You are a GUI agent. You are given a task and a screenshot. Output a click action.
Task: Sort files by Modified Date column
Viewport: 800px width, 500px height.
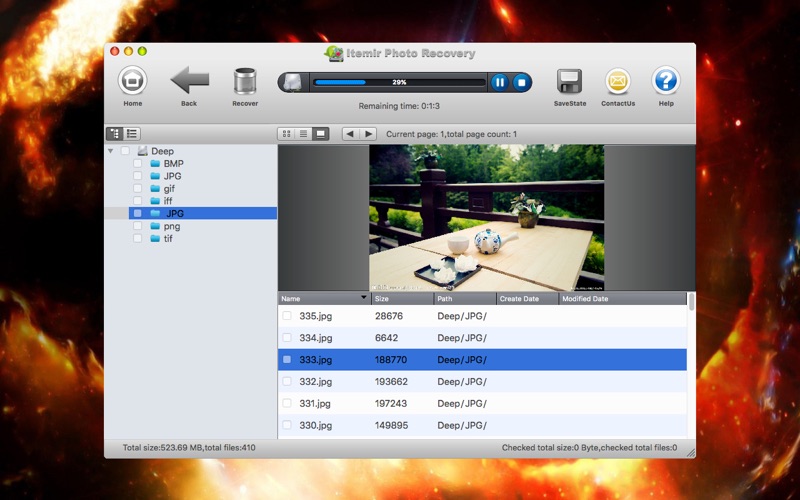point(623,298)
